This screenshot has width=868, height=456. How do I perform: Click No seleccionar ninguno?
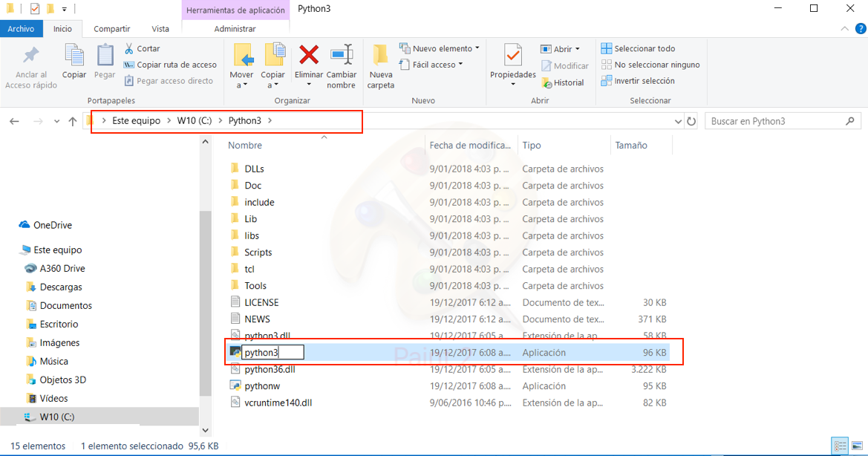pos(650,65)
